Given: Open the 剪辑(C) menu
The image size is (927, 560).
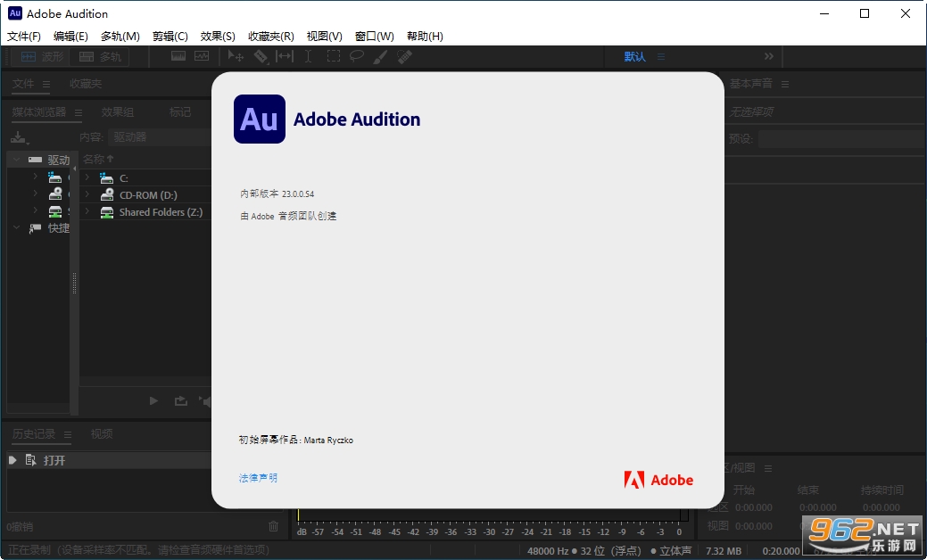Looking at the screenshot, I should coord(170,37).
